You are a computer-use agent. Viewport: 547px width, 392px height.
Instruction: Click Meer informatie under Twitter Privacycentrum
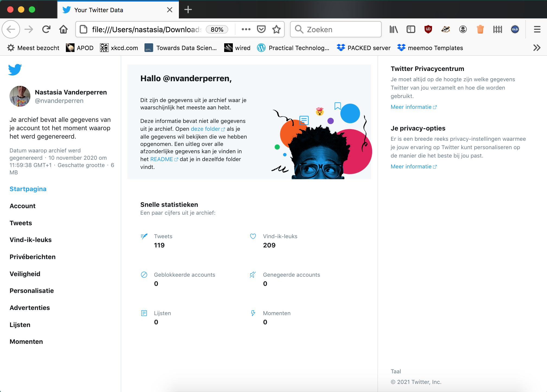(411, 107)
